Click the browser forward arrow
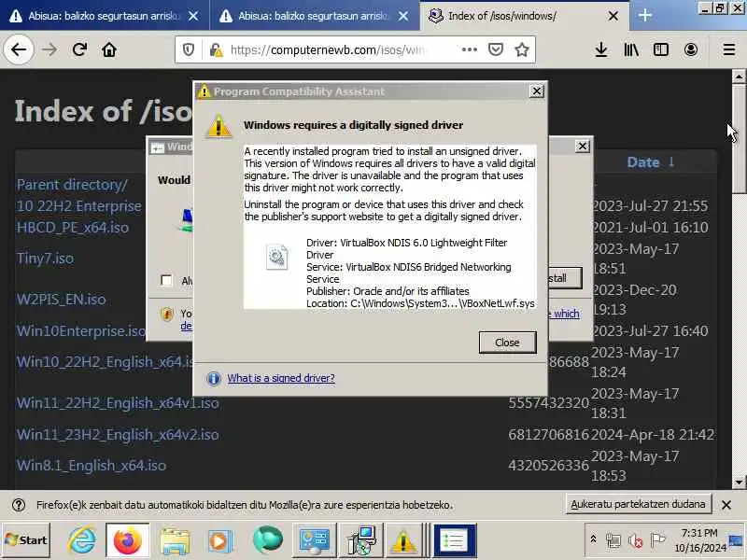The width and height of the screenshot is (747, 560). click(49, 49)
